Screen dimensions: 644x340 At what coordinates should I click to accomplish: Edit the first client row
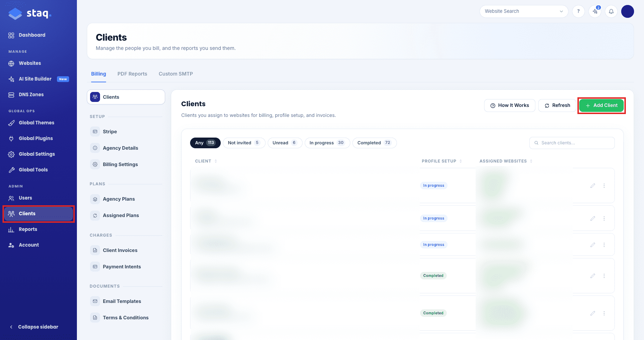593,186
